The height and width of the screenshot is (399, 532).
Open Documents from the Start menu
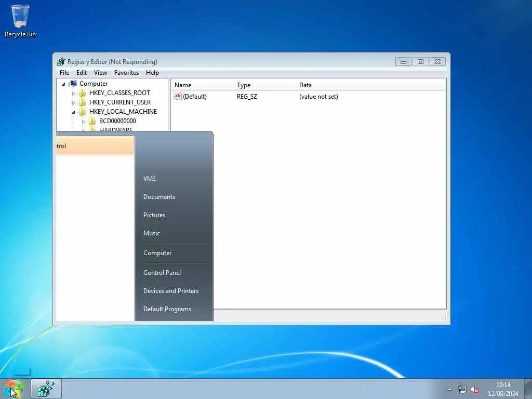click(x=159, y=197)
